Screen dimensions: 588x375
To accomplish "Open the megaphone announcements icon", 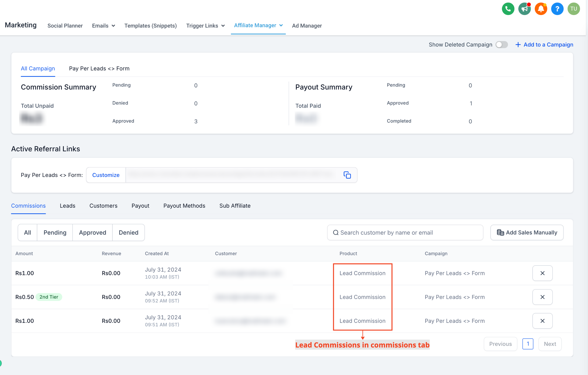I will tap(524, 9).
